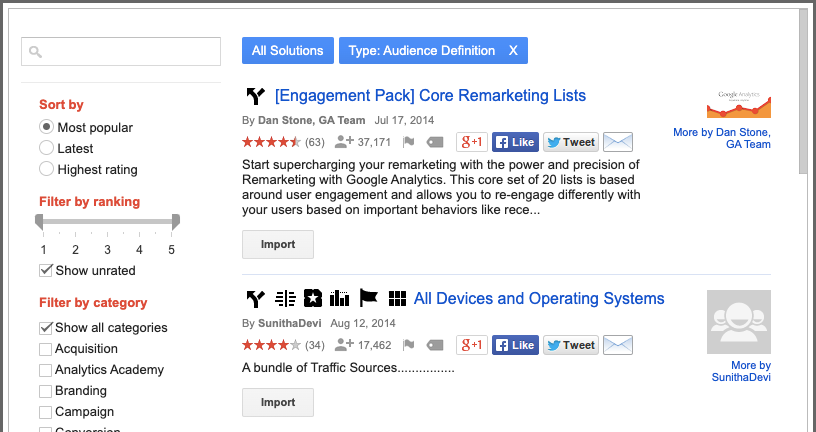Select Latest sort option
Screen dimensions: 816x432
point(46,148)
